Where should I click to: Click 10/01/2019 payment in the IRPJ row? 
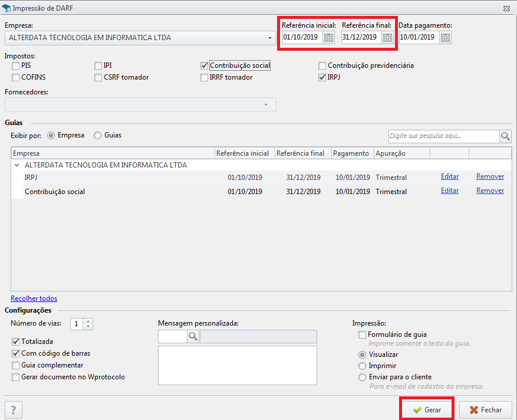click(x=353, y=178)
